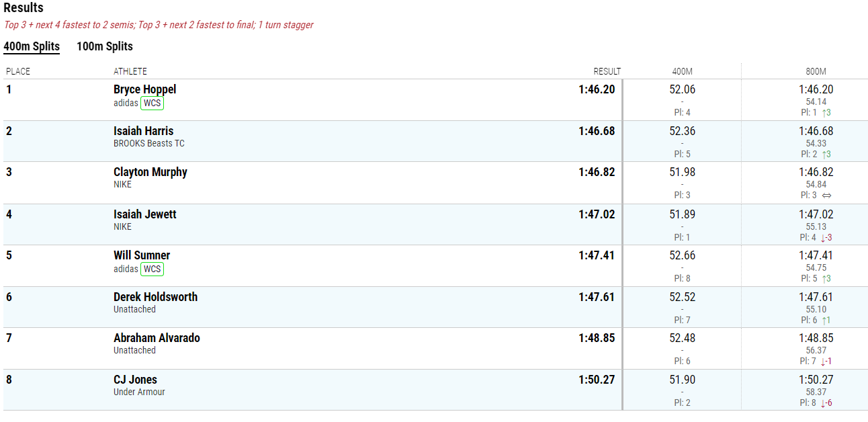868x422 pixels.
Task: View Isaiah Jewett's profile
Action: coord(145,214)
